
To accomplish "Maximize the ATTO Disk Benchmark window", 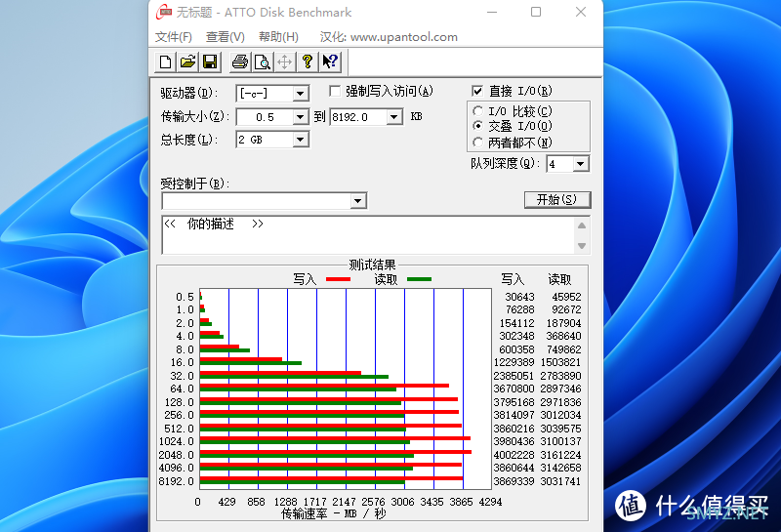I will tap(536, 12).
